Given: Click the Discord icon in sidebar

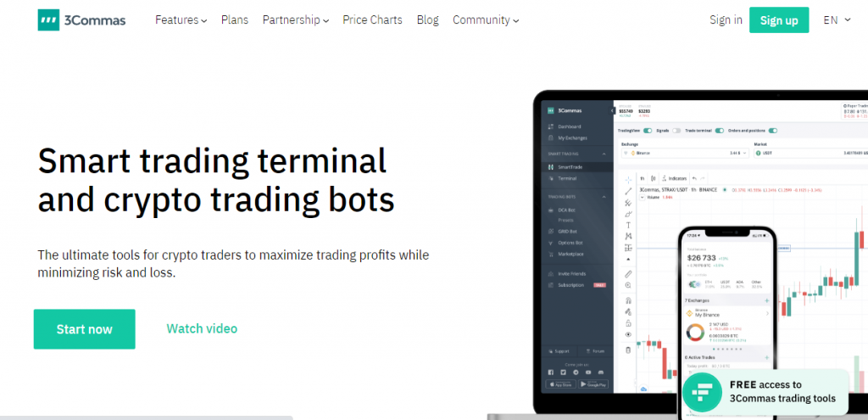Looking at the screenshot, I should pos(601,372).
